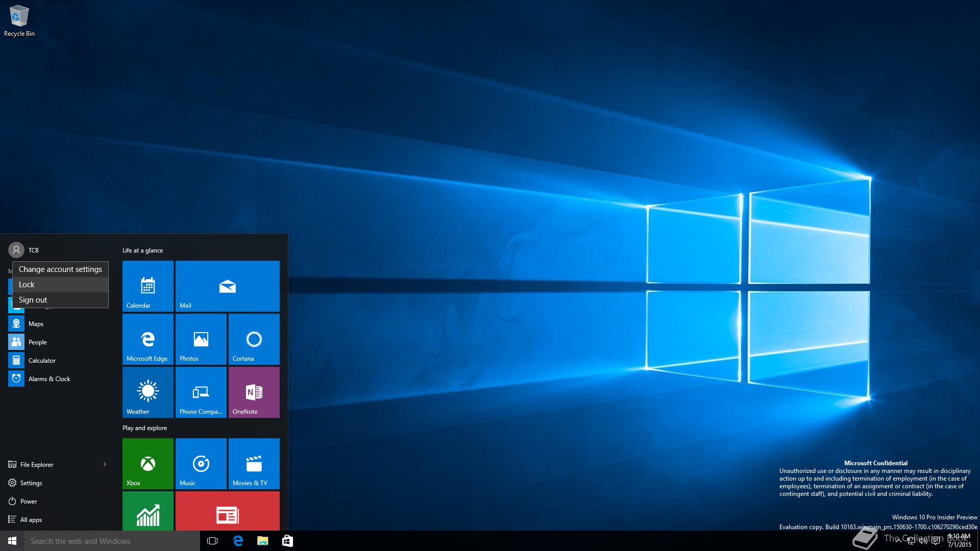Click the Life at a glance group header
Screen dimensions: 980x551
coord(143,251)
